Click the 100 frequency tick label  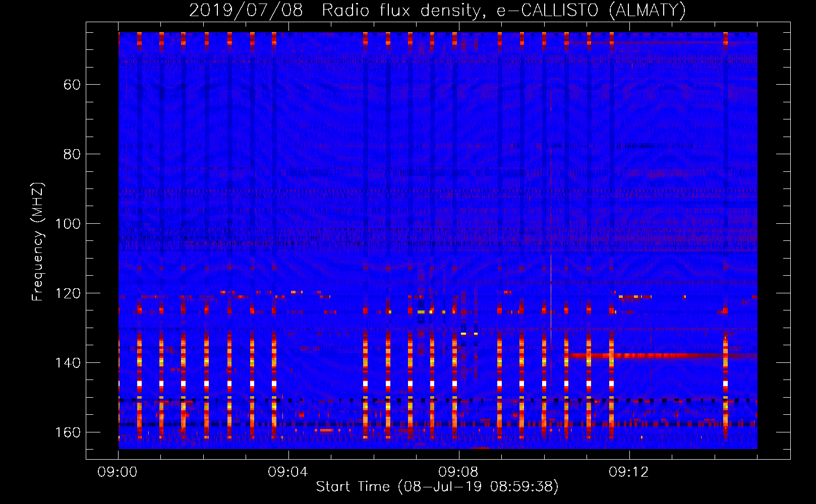click(68, 224)
